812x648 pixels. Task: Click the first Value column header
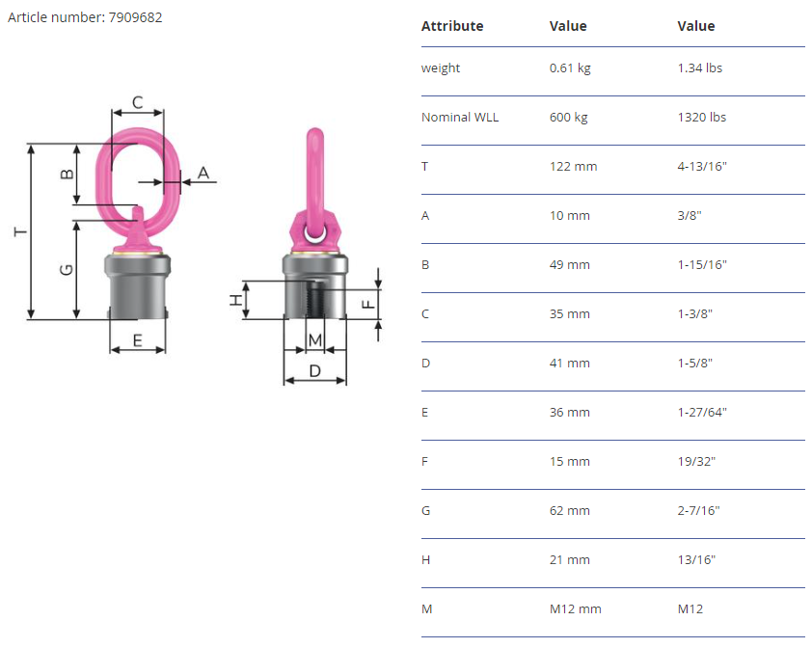click(x=568, y=26)
